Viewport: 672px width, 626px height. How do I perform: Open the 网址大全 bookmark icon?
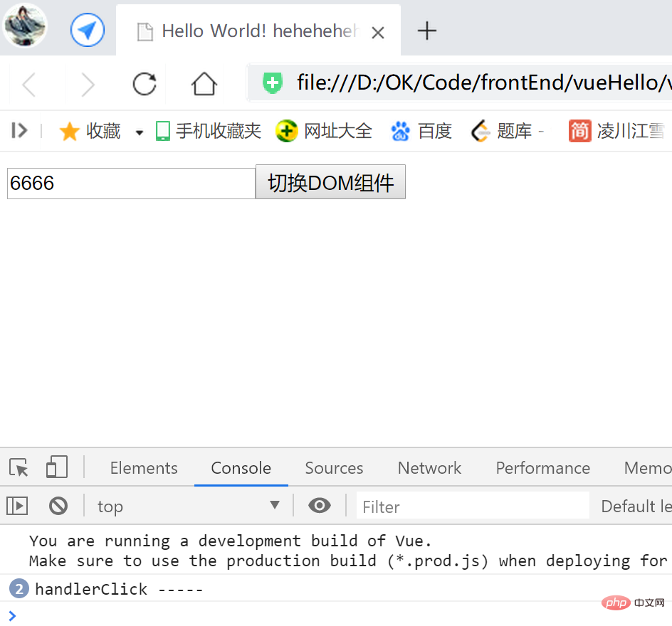point(286,131)
